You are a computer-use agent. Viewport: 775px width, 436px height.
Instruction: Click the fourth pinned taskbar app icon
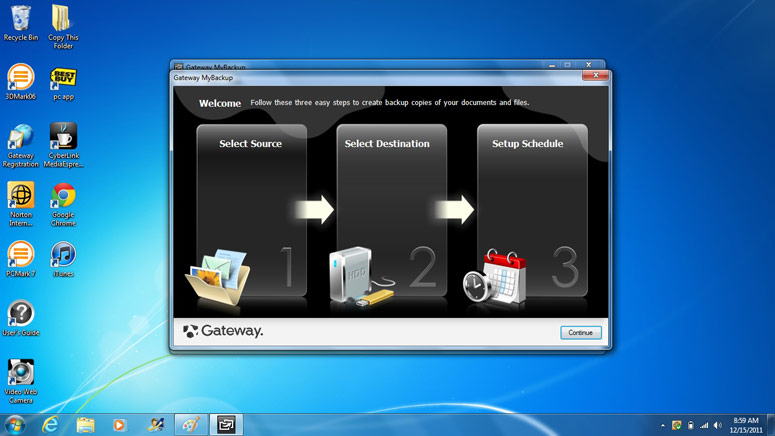[x=156, y=425]
